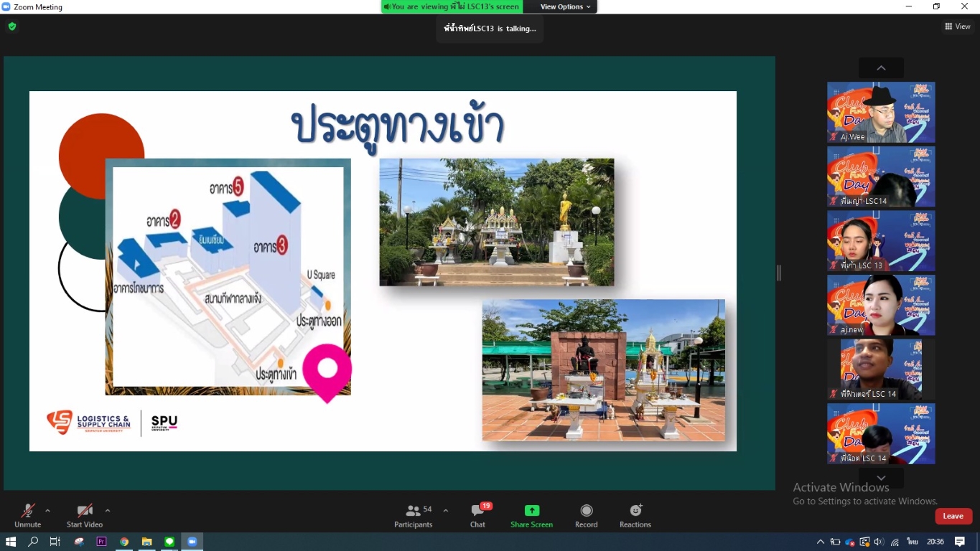
Task: Click the View layout button
Action: (958, 27)
